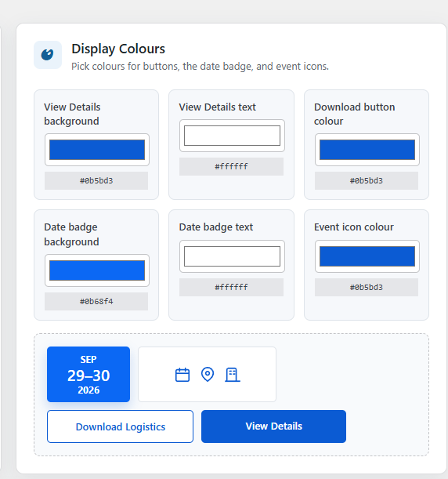448x479 pixels.
Task: Click the building icon in preview
Action: click(233, 375)
